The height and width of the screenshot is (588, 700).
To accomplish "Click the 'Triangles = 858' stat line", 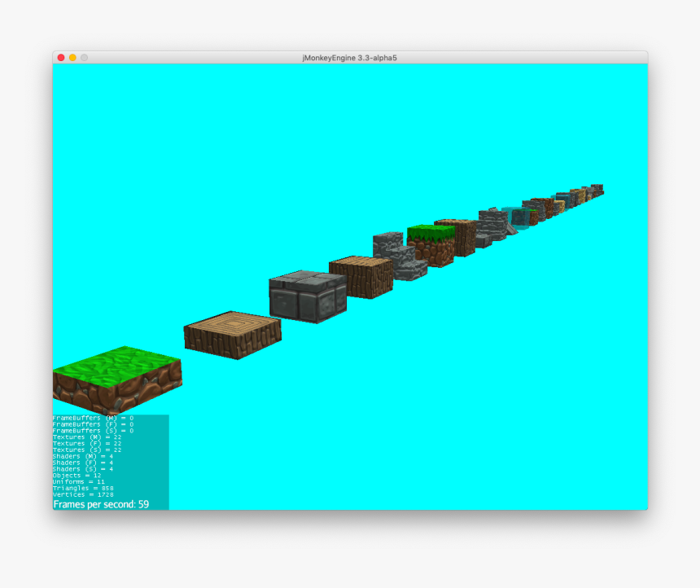I will coord(83,489).
